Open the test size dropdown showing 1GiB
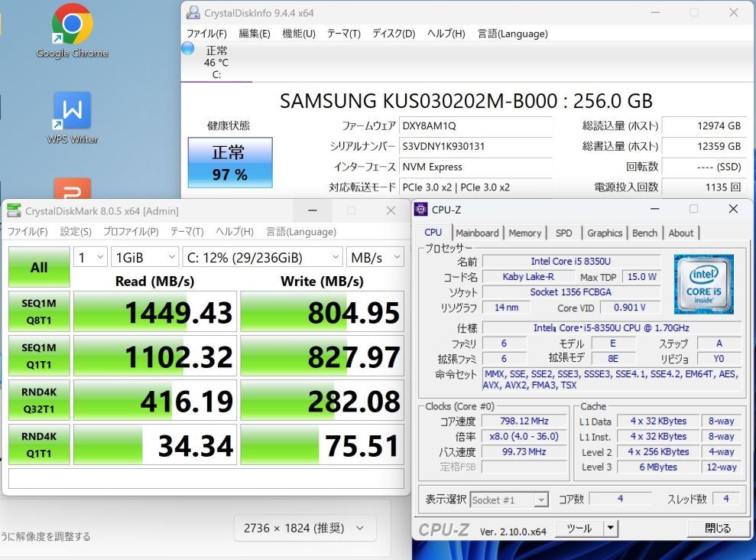756x560 pixels. pyautogui.click(x=144, y=257)
